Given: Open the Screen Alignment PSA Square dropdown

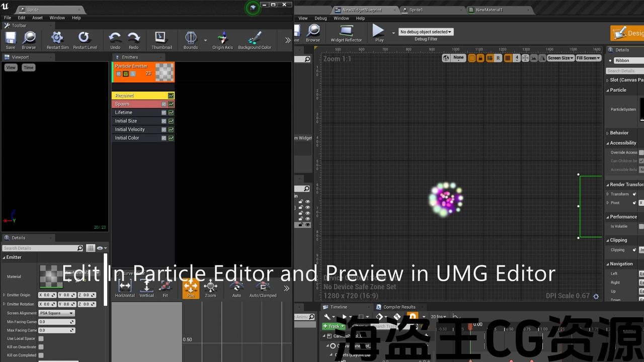Looking at the screenshot, I should tap(56, 313).
